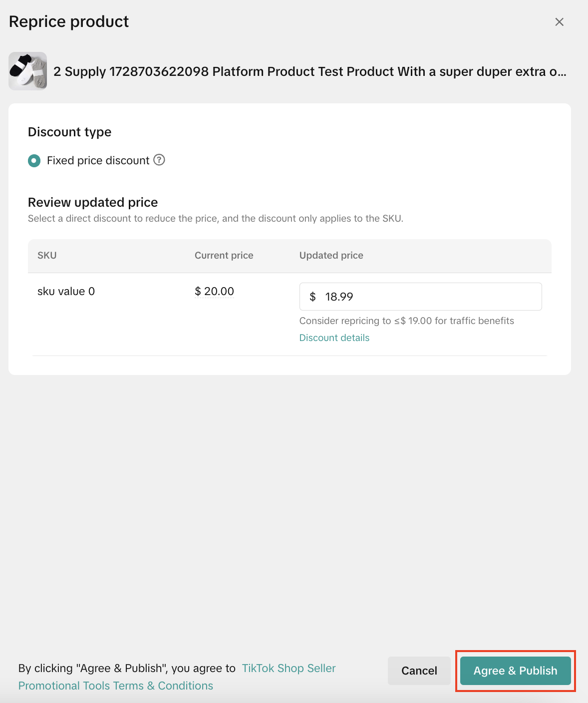
Task: Click the Current price column header
Action: pos(224,255)
